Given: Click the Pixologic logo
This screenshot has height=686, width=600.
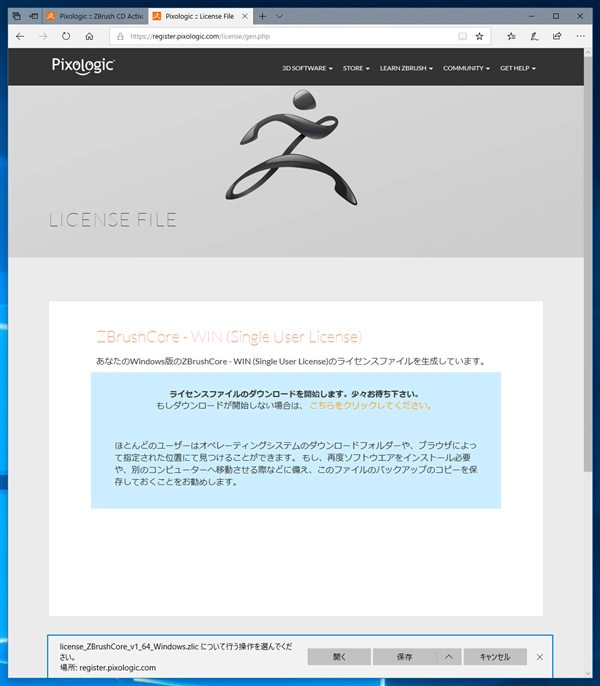Looking at the screenshot, I should [x=83, y=66].
